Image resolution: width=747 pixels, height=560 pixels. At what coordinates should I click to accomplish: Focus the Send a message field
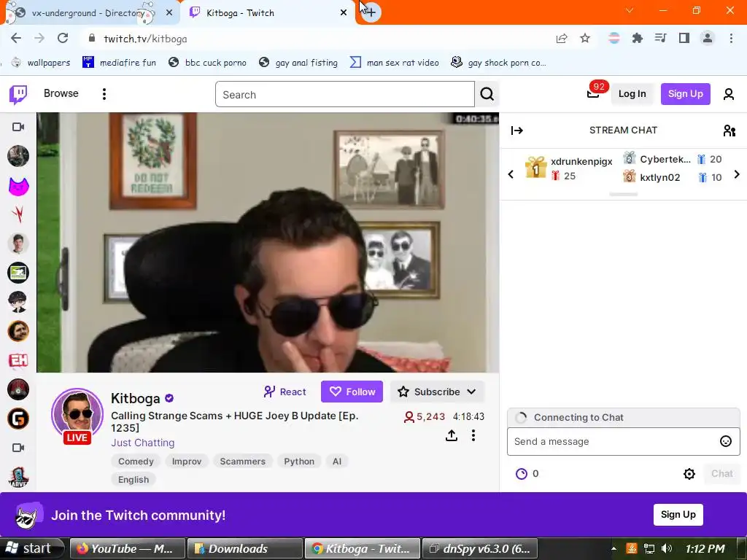(623, 441)
